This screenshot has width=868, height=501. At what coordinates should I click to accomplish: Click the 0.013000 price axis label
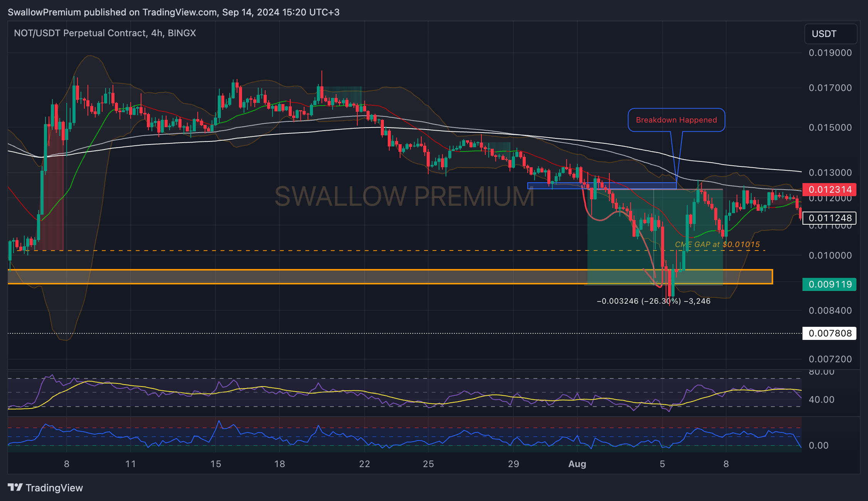tap(830, 172)
